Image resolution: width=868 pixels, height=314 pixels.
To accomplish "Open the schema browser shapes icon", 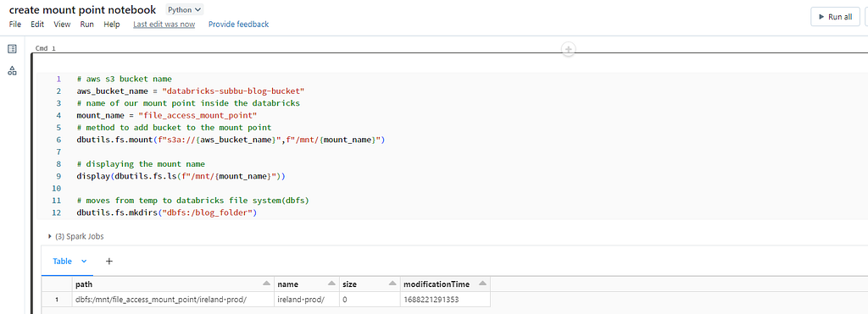I will [12, 71].
